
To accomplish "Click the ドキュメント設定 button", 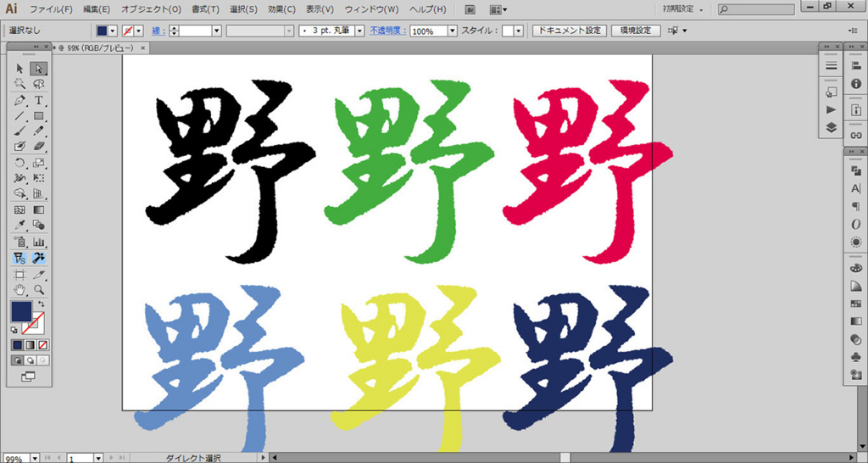I will point(570,31).
